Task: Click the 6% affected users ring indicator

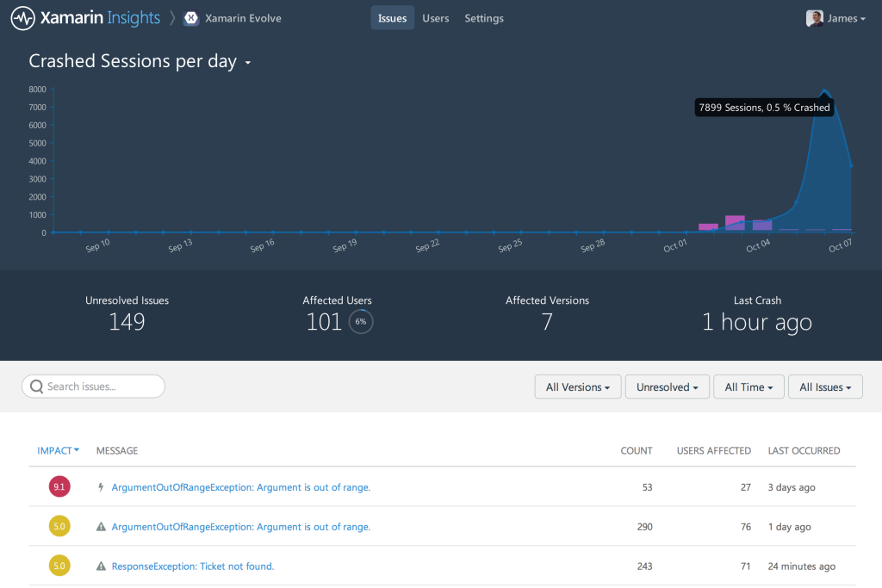Action: pyautogui.click(x=361, y=322)
